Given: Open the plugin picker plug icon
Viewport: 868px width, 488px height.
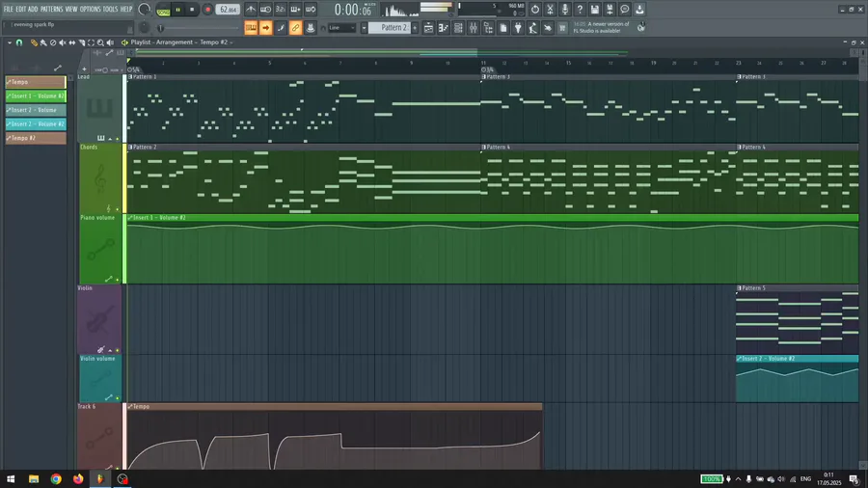Looking at the screenshot, I should tap(518, 28).
